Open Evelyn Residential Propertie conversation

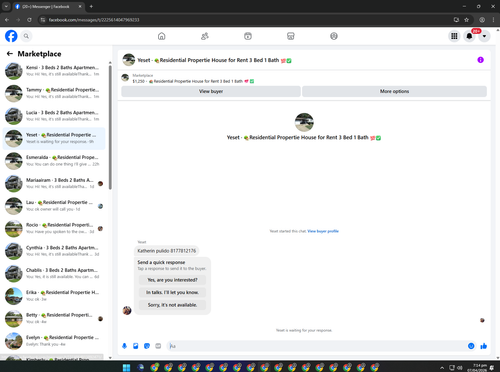pyautogui.click(x=54, y=341)
